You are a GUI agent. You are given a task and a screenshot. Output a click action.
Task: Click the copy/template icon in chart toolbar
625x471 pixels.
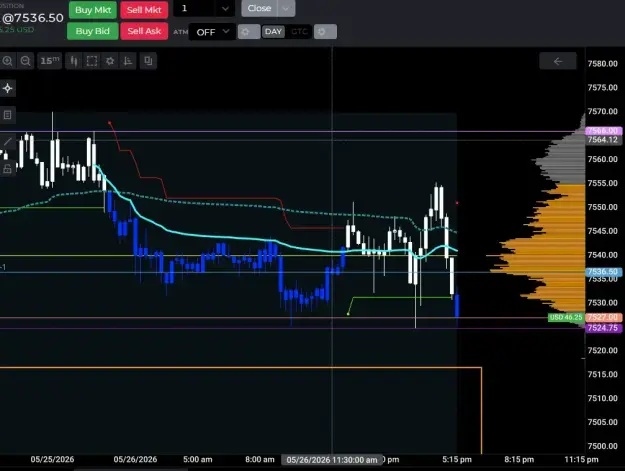[x=148, y=61]
